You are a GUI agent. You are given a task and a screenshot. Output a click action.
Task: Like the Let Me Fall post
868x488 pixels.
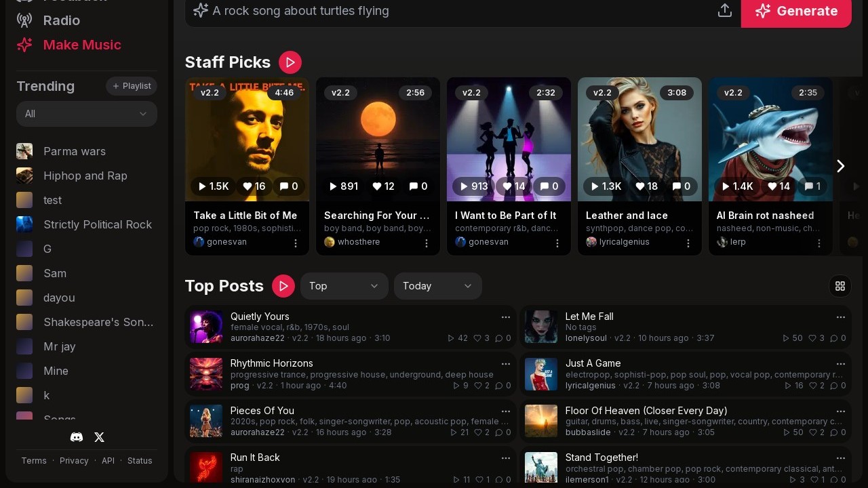click(816, 338)
